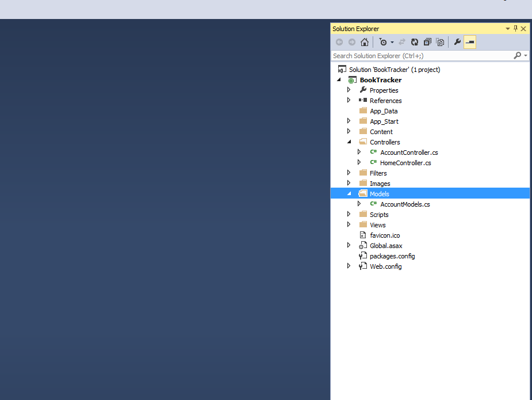The width and height of the screenshot is (532, 400).
Task: Click the Views folder icon
Action: [363, 224]
